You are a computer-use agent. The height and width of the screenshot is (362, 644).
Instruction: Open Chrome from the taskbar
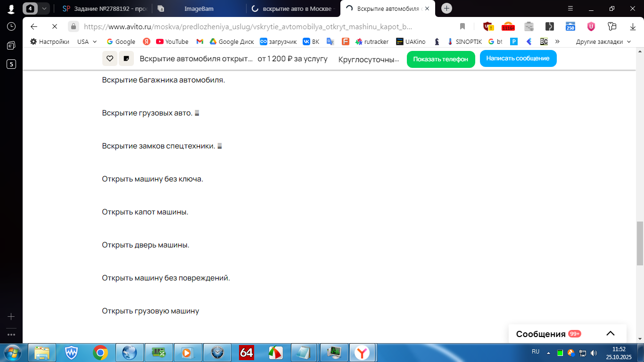click(100, 353)
